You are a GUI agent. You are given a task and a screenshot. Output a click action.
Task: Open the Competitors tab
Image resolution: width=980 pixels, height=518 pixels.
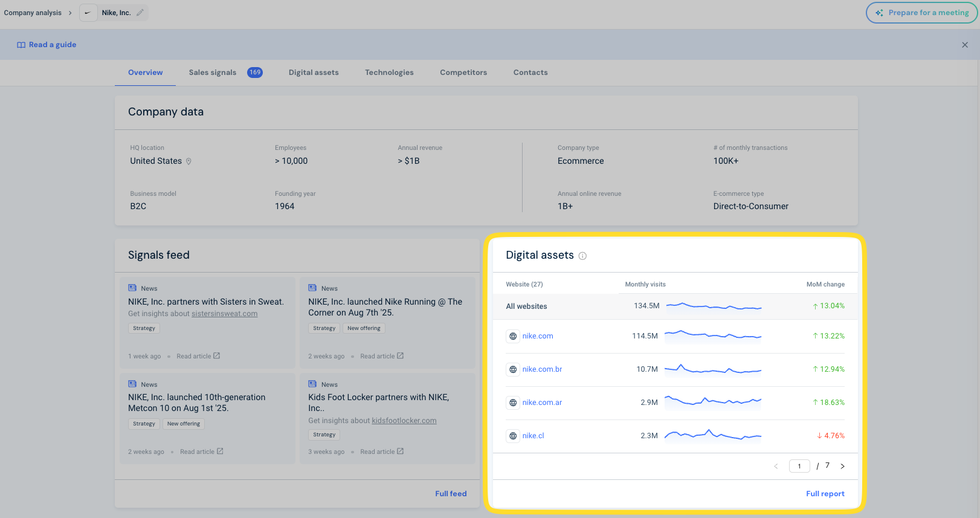(463, 73)
